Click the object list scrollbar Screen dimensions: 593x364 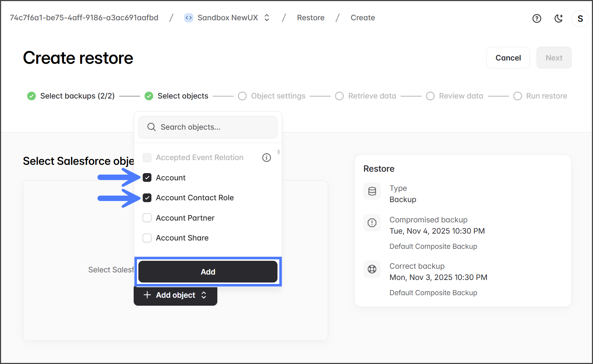(x=279, y=152)
